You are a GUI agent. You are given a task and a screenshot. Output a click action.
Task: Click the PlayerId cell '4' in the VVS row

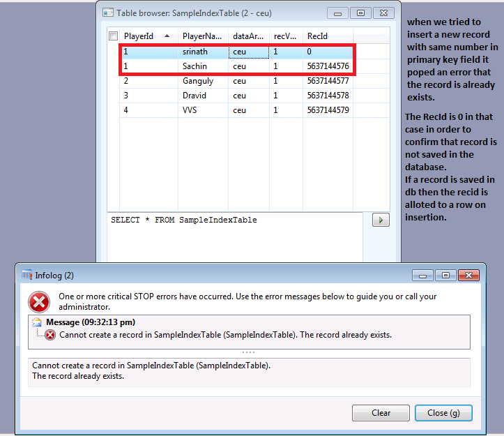click(148, 110)
